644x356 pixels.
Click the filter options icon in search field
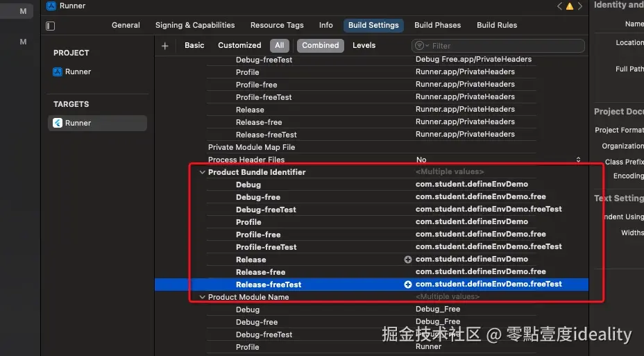coord(421,46)
